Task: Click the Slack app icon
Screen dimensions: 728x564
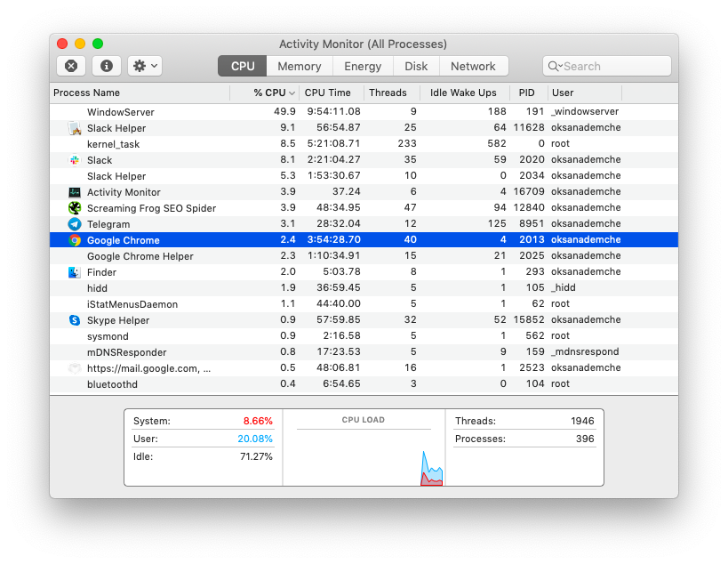Action: [x=75, y=160]
